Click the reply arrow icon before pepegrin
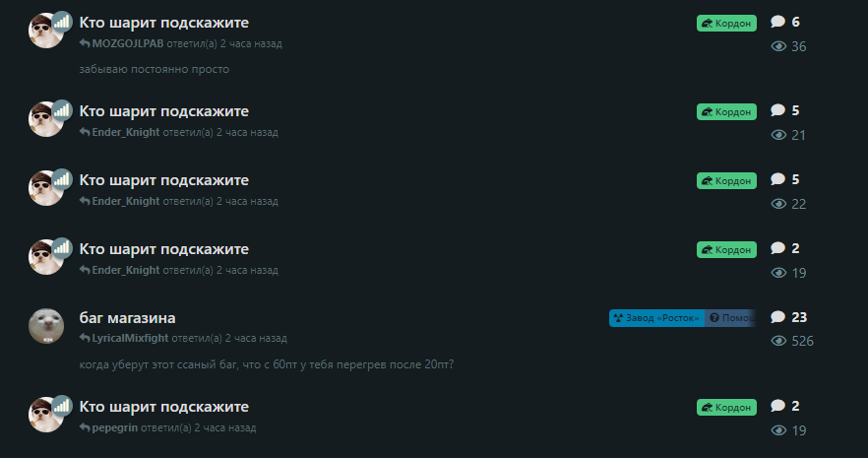 tap(85, 427)
